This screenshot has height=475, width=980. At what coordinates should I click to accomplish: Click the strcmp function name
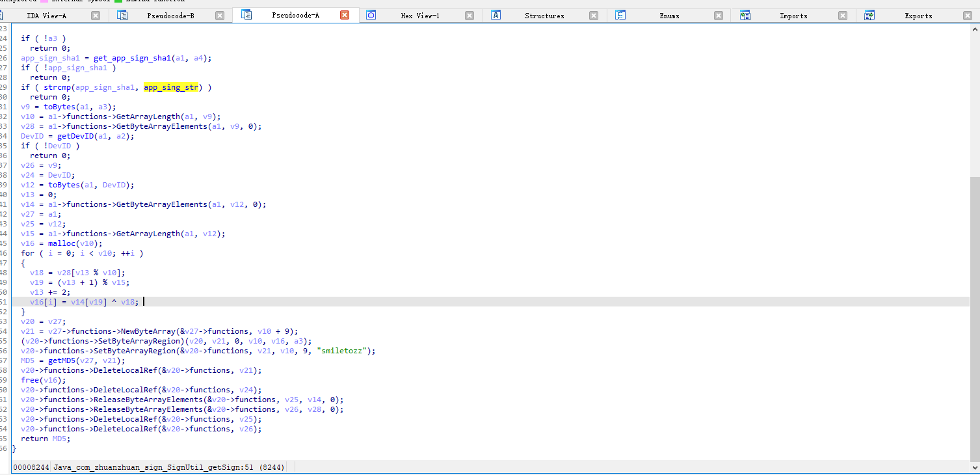click(x=57, y=87)
